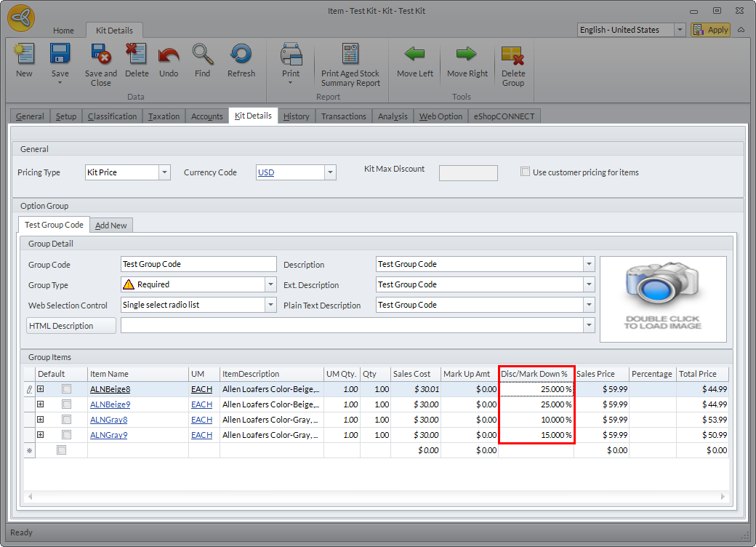Click the Group Code input field
This screenshot has width=756, height=547.
tap(198, 264)
